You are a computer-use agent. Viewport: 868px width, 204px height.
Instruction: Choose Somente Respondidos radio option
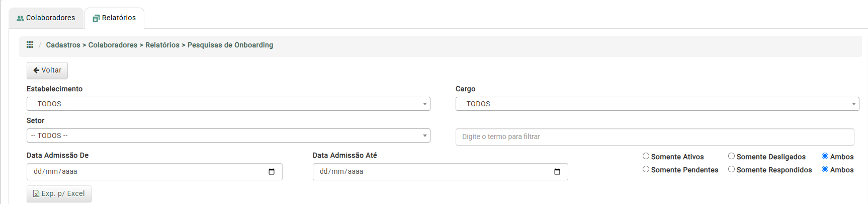click(731, 169)
